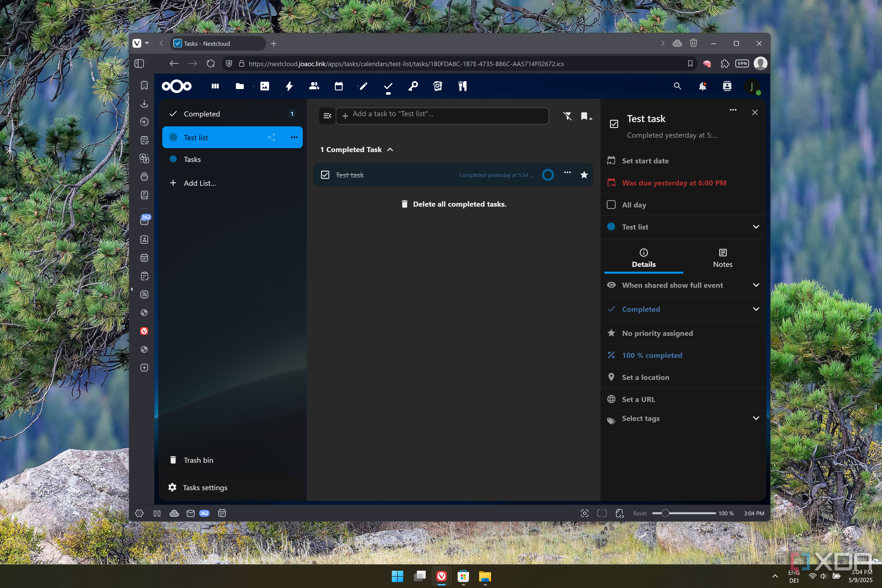
Task: Click the Nextcloud search magnifier
Action: (x=677, y=86)
